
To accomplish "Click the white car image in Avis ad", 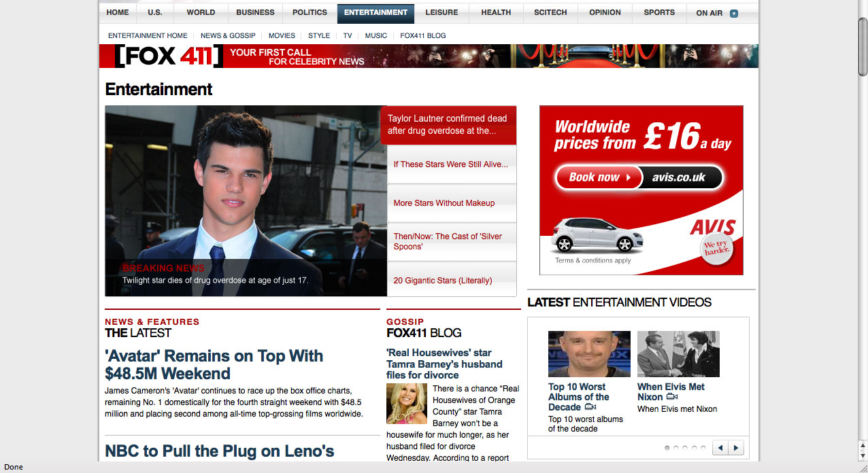I will click(x=597, y=234).
